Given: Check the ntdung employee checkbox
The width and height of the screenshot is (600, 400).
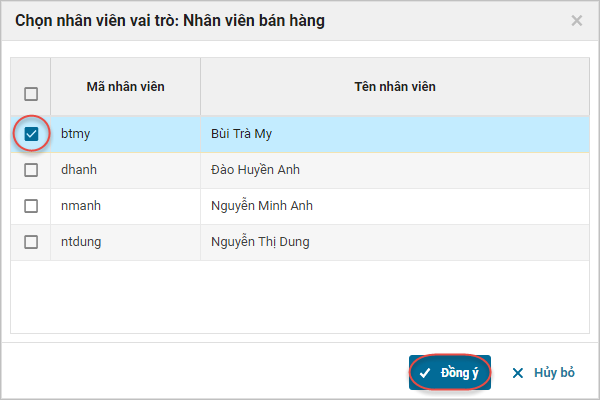Looking at the screenshot, I should click(31, 241).
